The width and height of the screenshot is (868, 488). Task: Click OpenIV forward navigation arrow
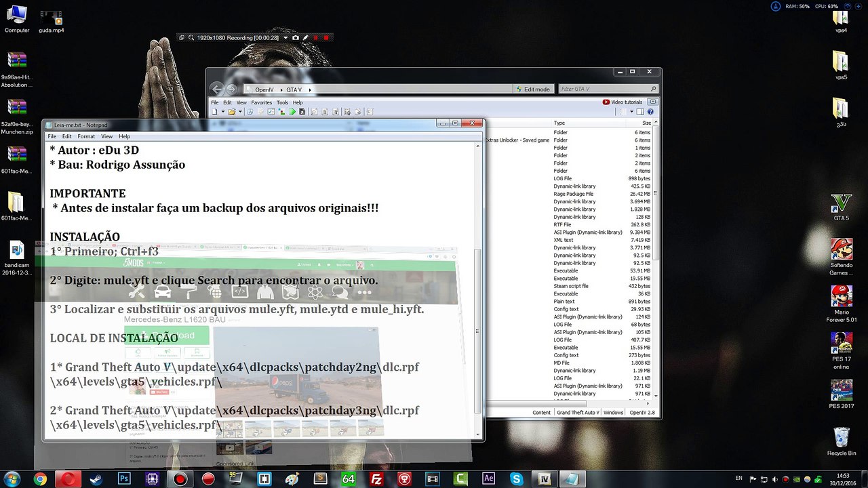[x=232, y=89]
